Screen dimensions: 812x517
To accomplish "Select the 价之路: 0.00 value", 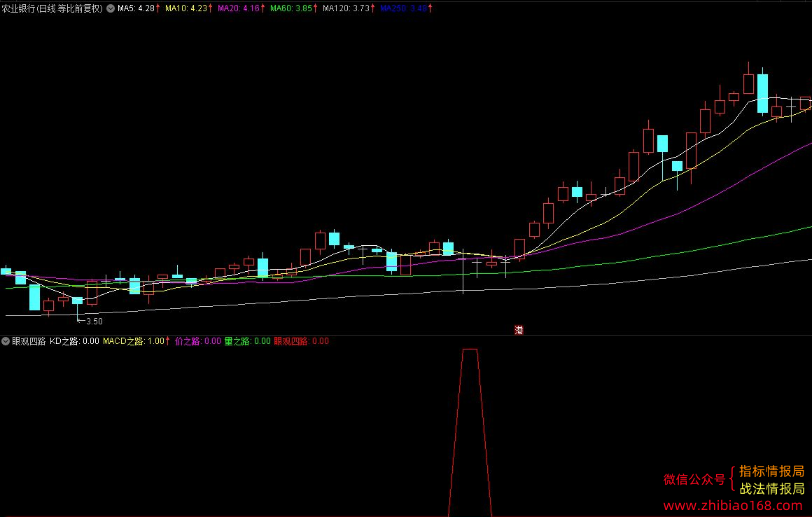I will tap(198, 341).
